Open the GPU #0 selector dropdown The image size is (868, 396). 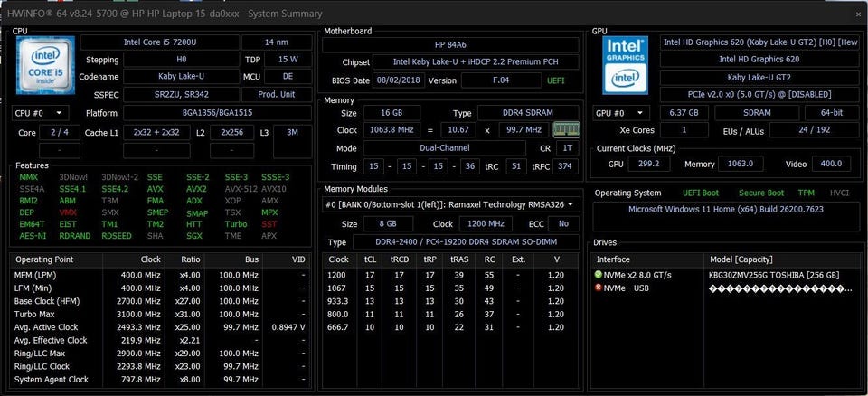[621, 113]
